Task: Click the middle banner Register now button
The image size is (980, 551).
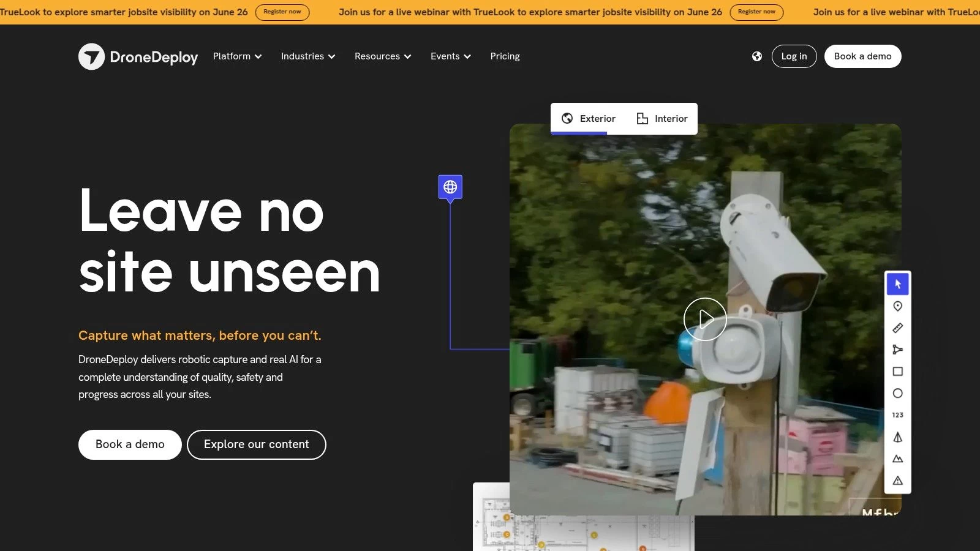Action: [x=756, y=12]
